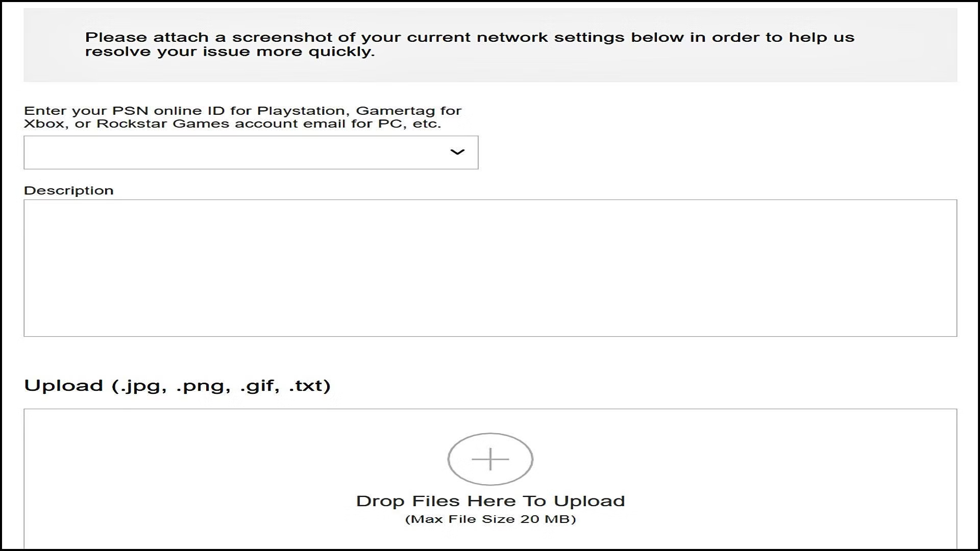Click the circular add-file upload button
The width and height of the screenshot is (980, 551).
pos(490,459)
